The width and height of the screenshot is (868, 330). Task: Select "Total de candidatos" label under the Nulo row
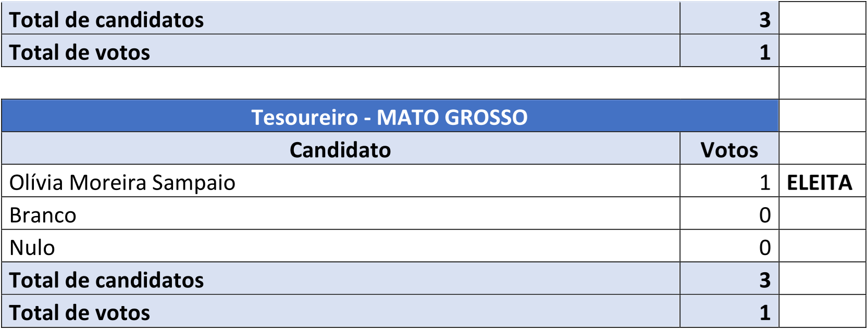tap(107, 280)
